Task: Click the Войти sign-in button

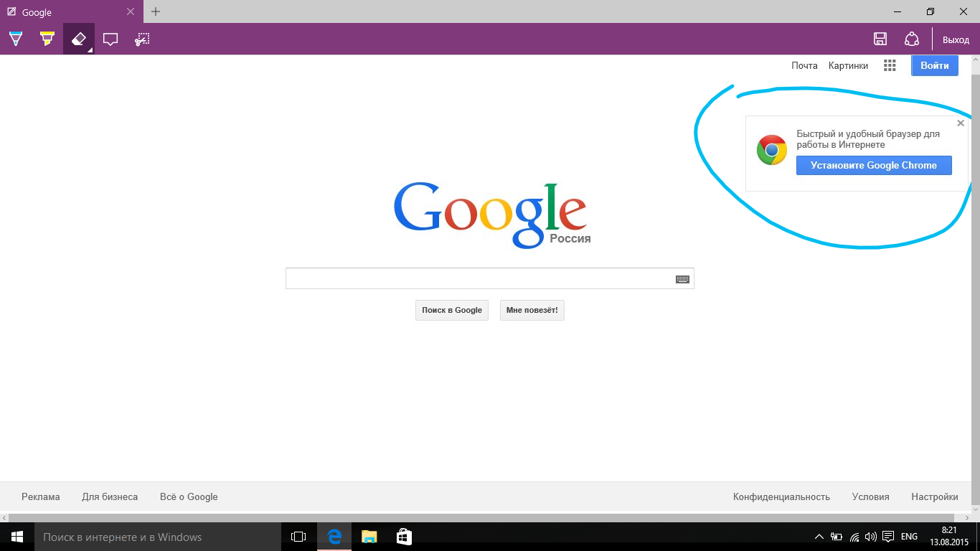Action: tap(935, 65)
